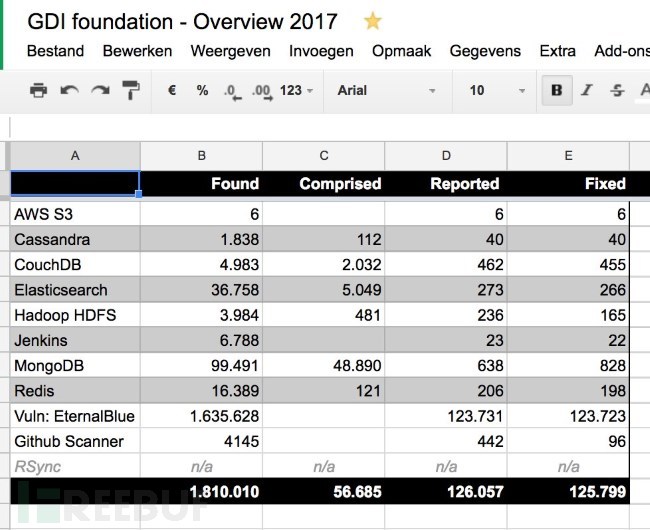Click the document title text

pos(181,21)
